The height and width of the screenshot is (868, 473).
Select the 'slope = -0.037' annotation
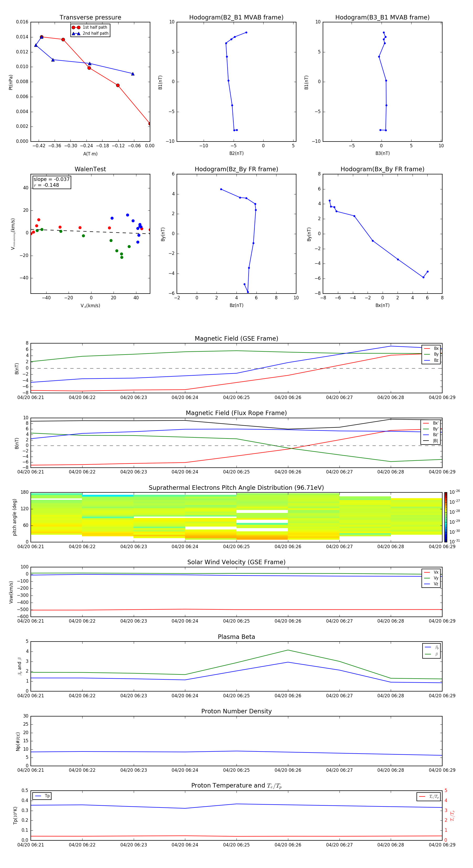(x=52, y=179)
